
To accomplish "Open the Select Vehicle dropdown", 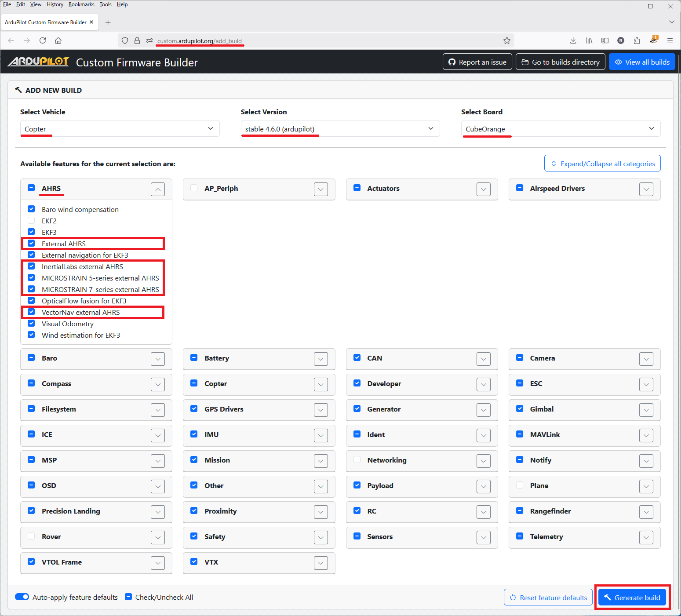I will (x=120, y=129).
